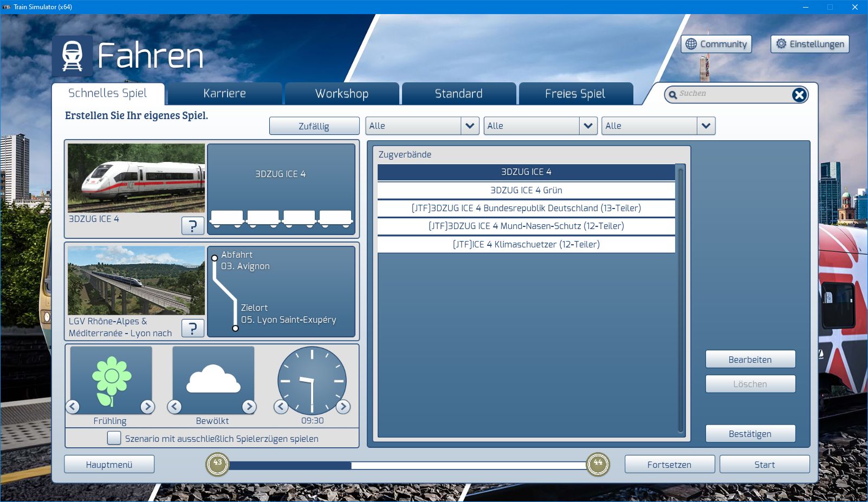Viewport: 868px width, 502px height.
Task: Click the level 44 badge icon
Action: coord(598,464)
